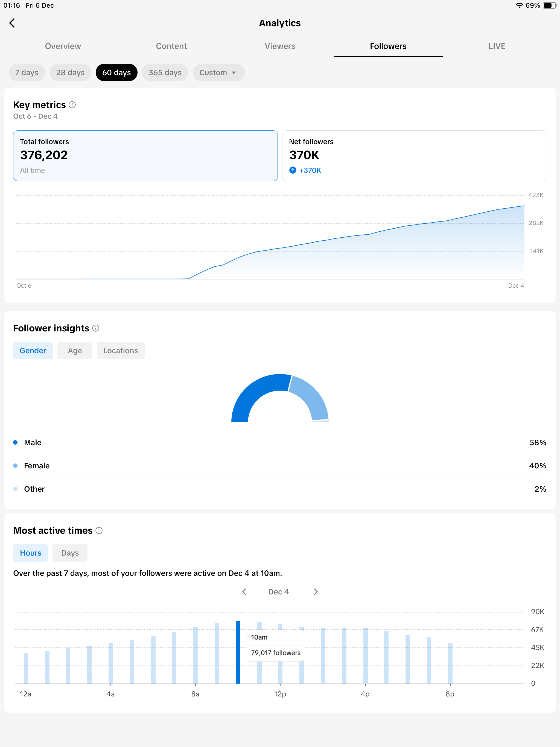
Task: Tap the Female 40% row
Action: click(280, 466)
